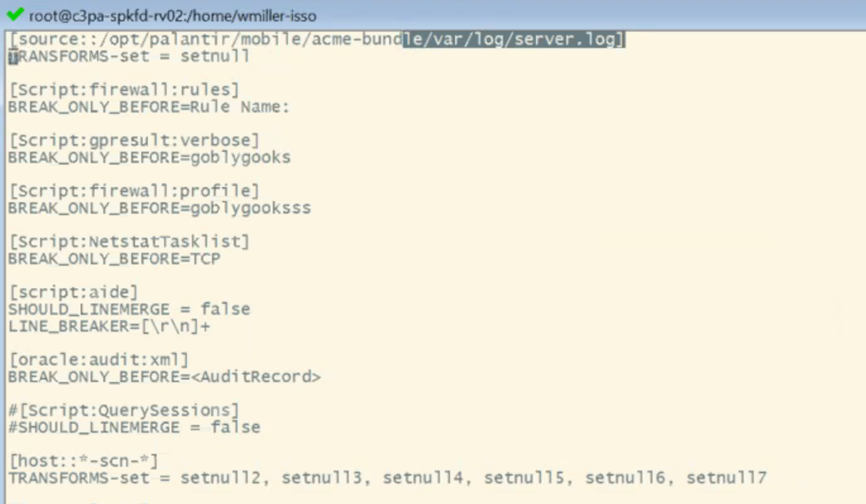Screen dimensions: 866x504
Task: Click the BREAK_ONLY_BEFORE=Rule Name: line
Action: [x=149, y=107]
